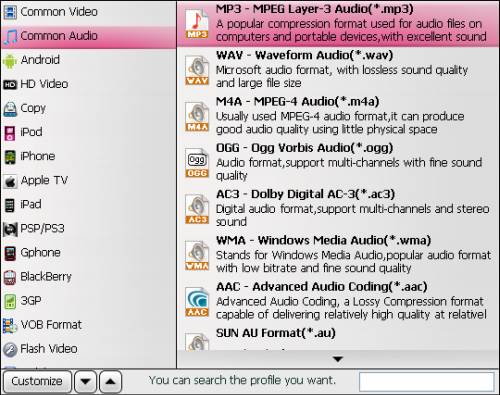
Task: Select MP3 - MPEG Layer-3 Audio profile
Action: (338, 24)
